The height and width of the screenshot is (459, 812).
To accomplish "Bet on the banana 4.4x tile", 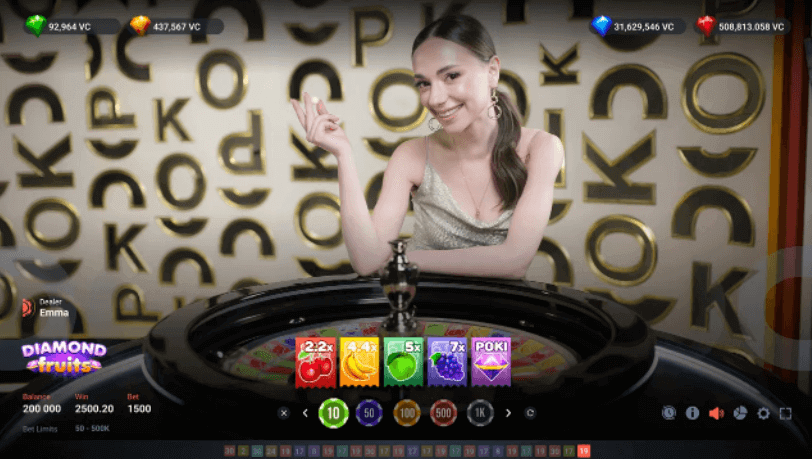I will [x=359, y=363].
